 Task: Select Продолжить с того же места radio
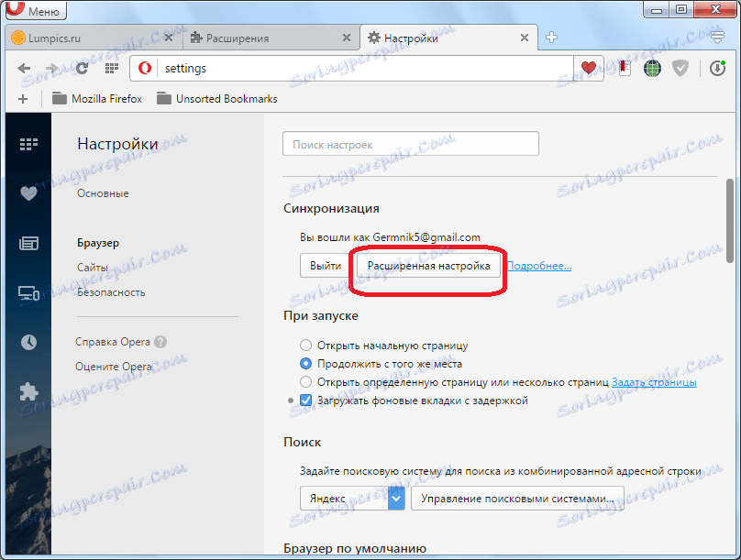[x=305, y=364]
